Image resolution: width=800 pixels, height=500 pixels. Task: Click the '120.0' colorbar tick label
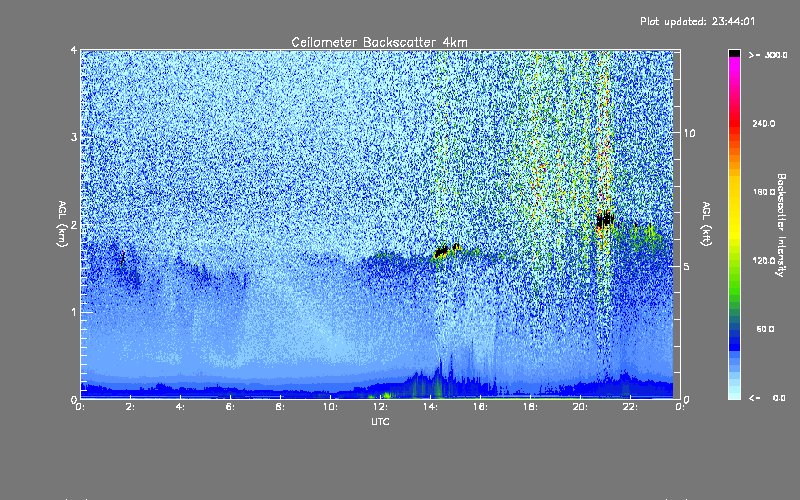(764, 261)
